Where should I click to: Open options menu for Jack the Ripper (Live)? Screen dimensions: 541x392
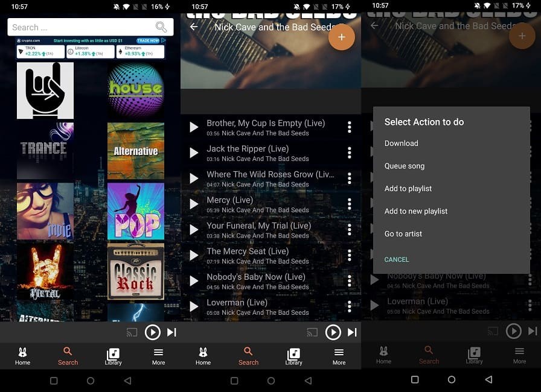[349, 153]
